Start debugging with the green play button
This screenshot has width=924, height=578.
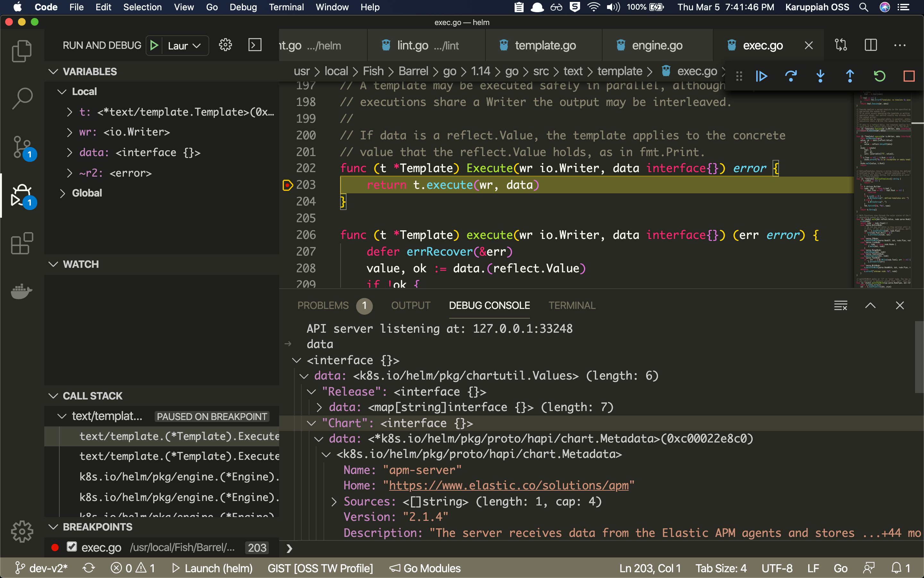154,46
